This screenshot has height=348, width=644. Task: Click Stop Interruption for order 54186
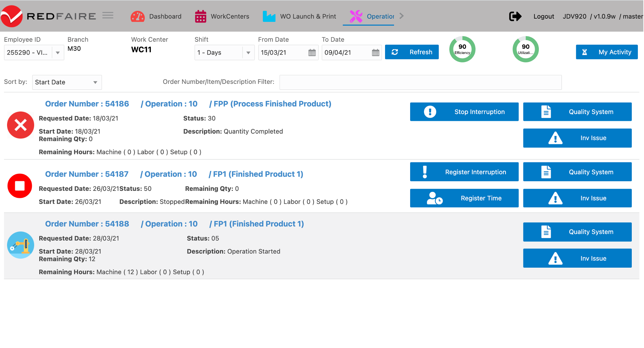[x=464, y=112]
